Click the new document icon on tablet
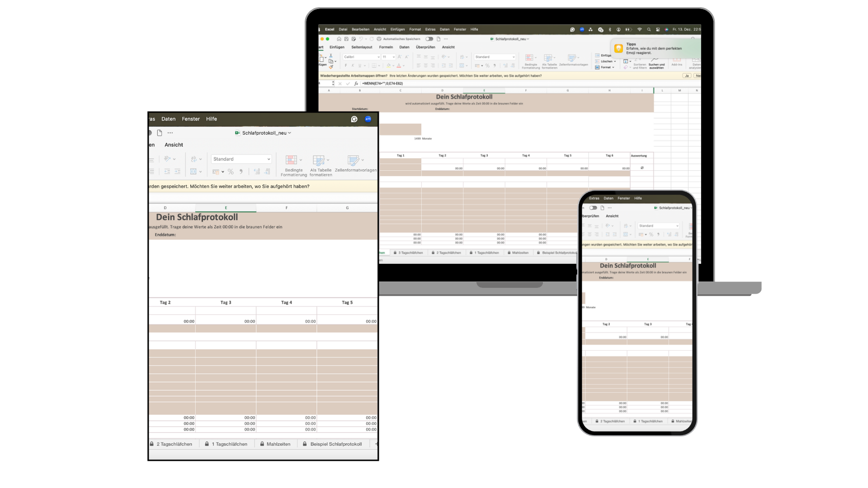 (160, 133)
